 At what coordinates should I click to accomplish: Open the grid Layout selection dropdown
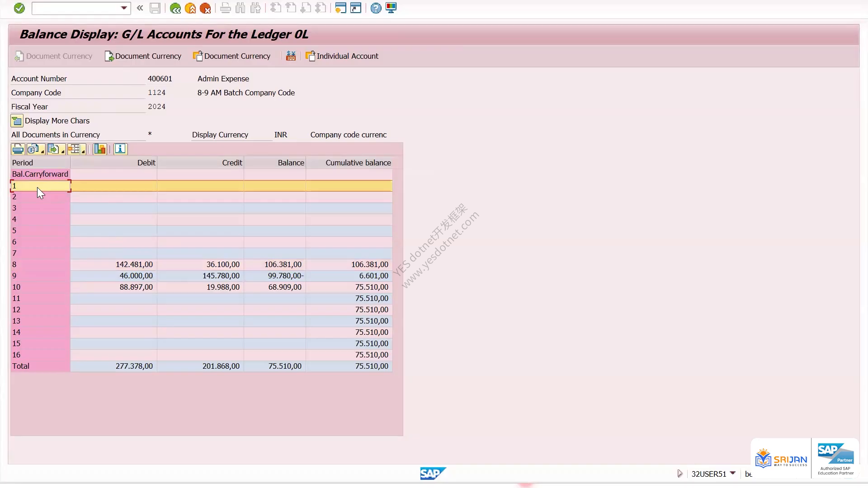coord(76,149)
